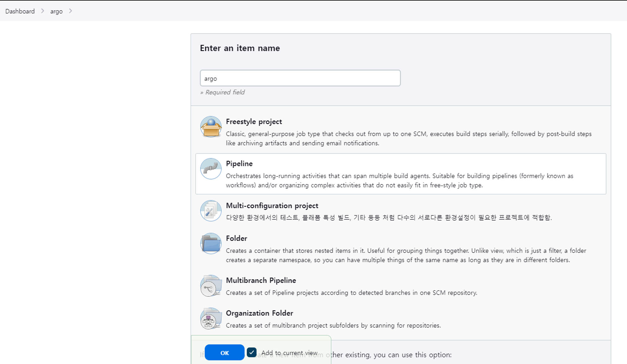Open the argo breadcrumb link

pos(56,12)
